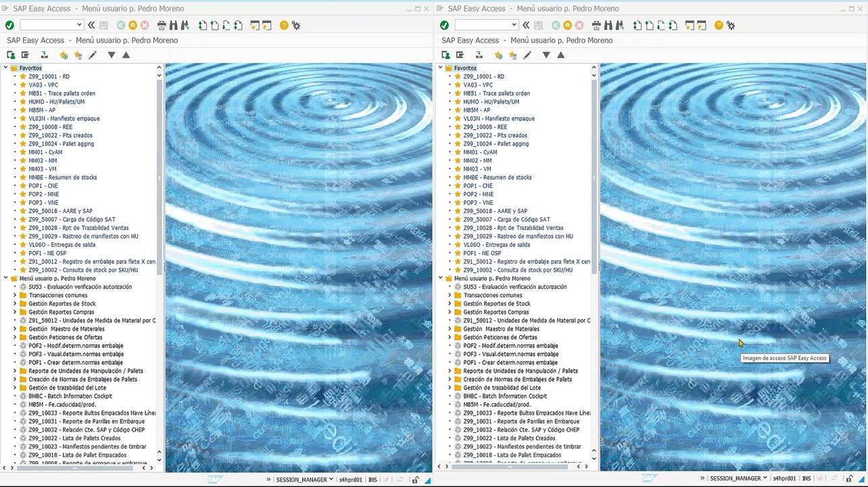Screen dimensions: 868x487
Task: Expand the left status bar arrows
Action: (270, 480)
